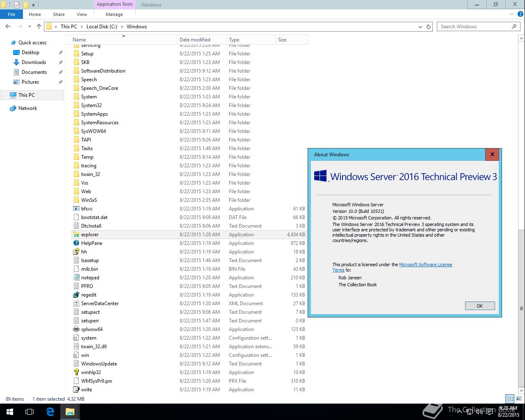
Task: Click OK in About Windows dialog
Action: (x=480, y=306)
